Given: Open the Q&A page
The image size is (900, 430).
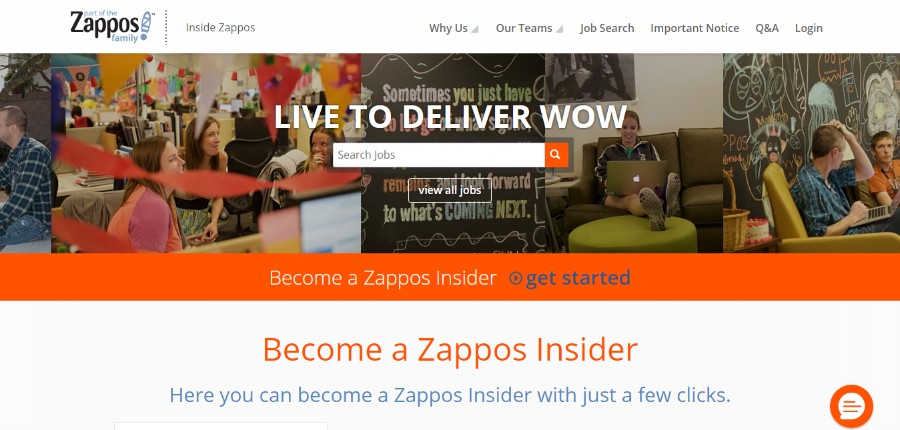Looking at the screenshot, I should [x=767, y=28].
